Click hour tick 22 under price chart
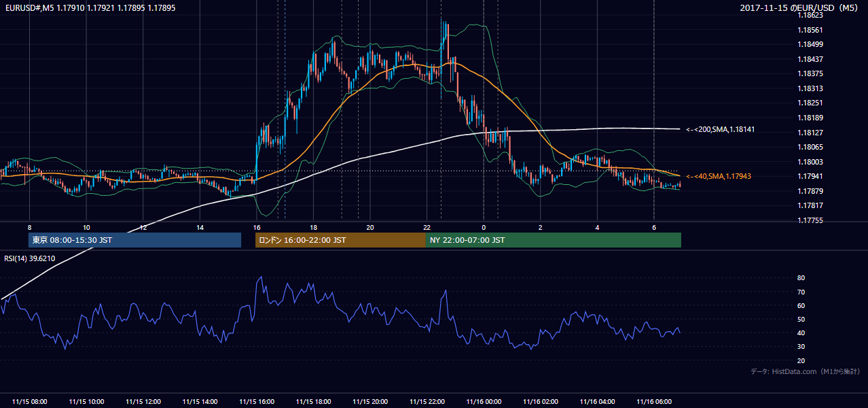This screenshot has width=868, height=408. pyautogui.click(x=427, y=227)
